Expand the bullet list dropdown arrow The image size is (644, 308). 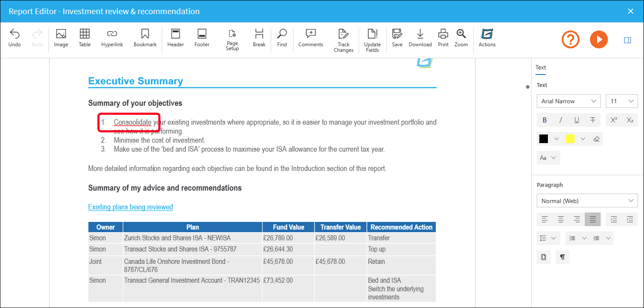[x=584, y=238]
